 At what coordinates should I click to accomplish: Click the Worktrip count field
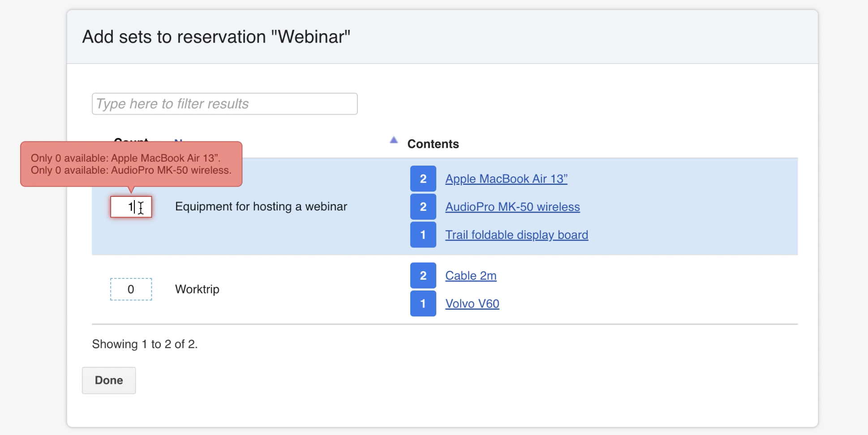tap(131, 289)
